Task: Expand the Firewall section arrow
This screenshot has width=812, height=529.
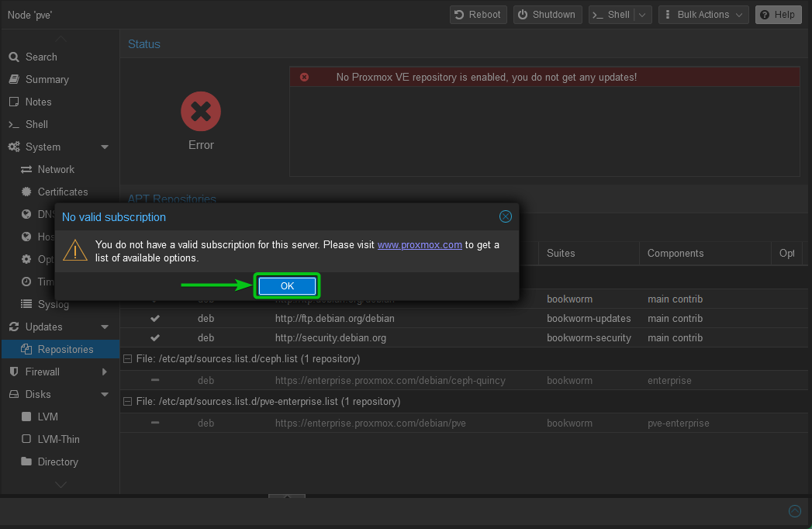Action: point(105,372)
